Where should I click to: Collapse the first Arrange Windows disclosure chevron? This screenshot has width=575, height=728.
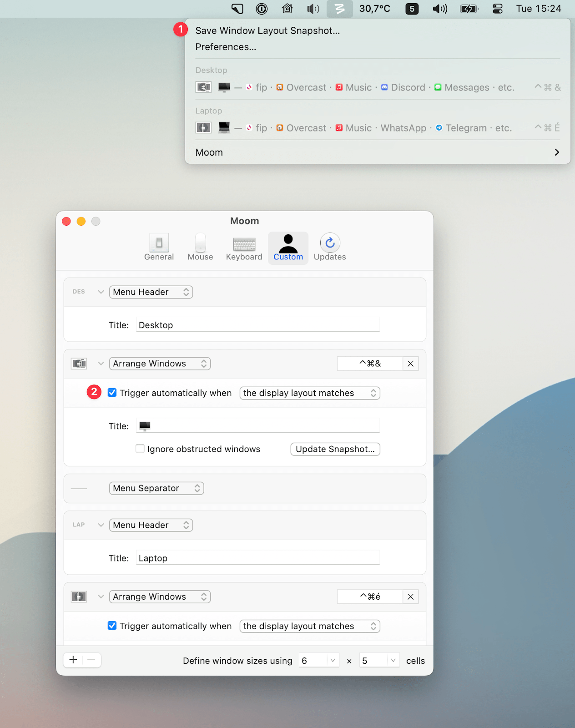click(x=101, y=364)
